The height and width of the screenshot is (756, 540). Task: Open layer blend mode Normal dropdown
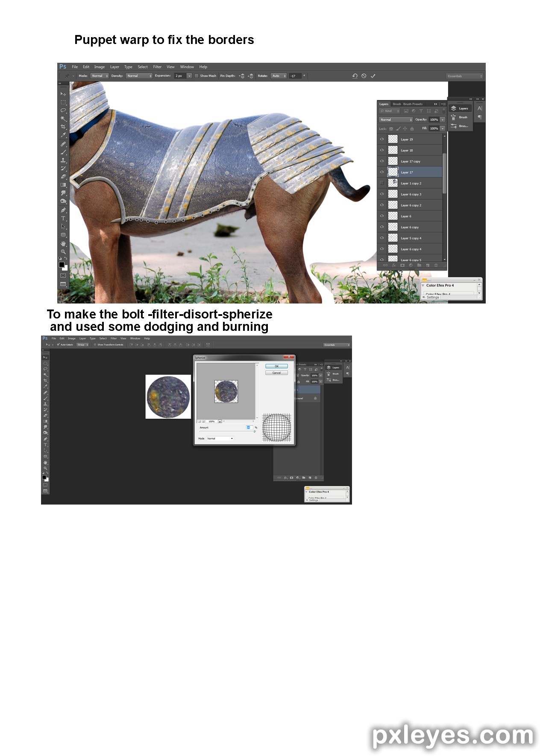pyautogui.click(x=396, y=120)
